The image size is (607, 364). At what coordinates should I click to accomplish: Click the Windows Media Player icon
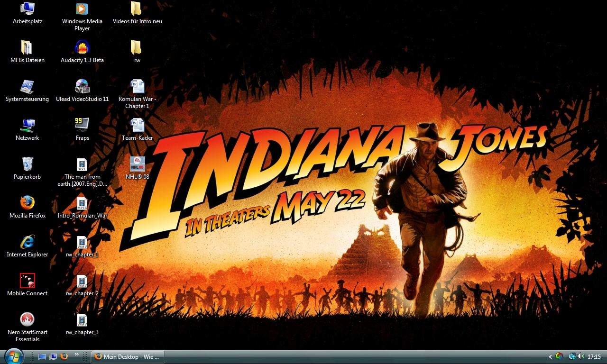pos(82,9)
